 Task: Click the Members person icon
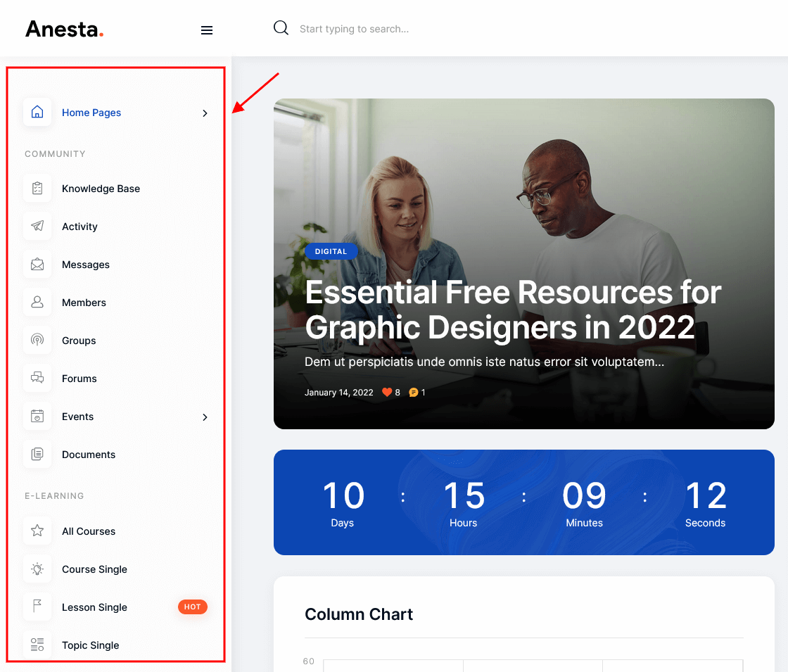(x=37, y=302)
